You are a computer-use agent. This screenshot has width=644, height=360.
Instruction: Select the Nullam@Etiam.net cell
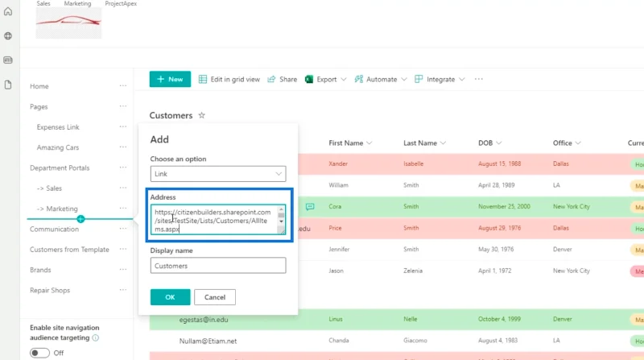click(208, 341)
